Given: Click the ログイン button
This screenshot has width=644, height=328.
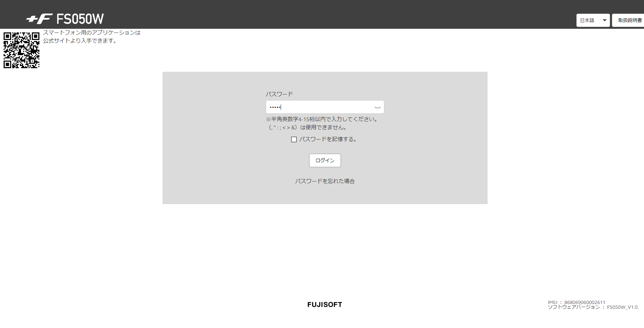Looking at the screenshot, I should [x=325, y=160].
